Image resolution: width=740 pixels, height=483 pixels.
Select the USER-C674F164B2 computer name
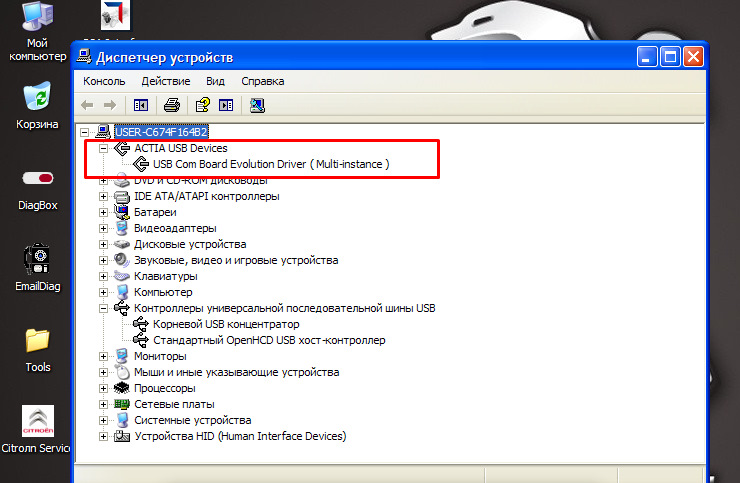pos(161,132)
